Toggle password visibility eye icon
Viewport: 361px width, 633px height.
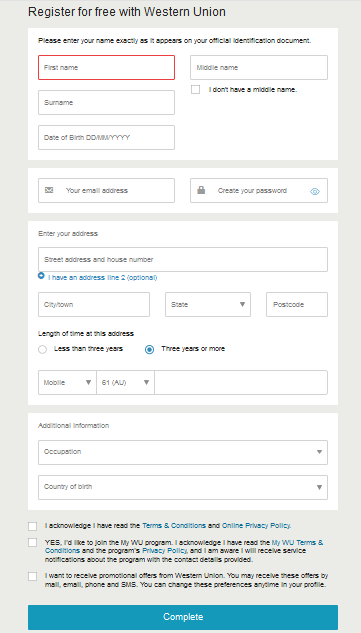coord(315,191)
